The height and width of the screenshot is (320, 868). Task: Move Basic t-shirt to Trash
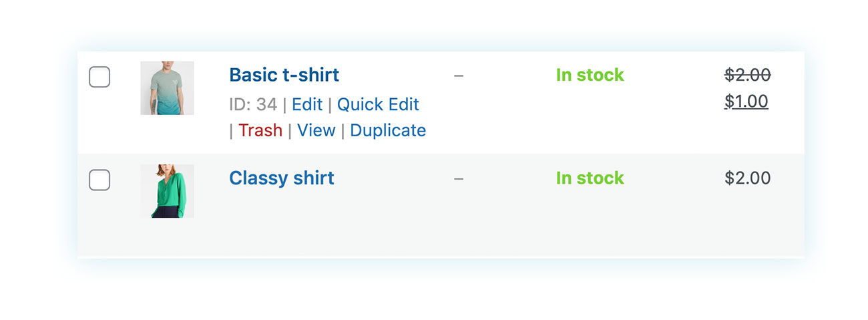[x=260, y=130]
